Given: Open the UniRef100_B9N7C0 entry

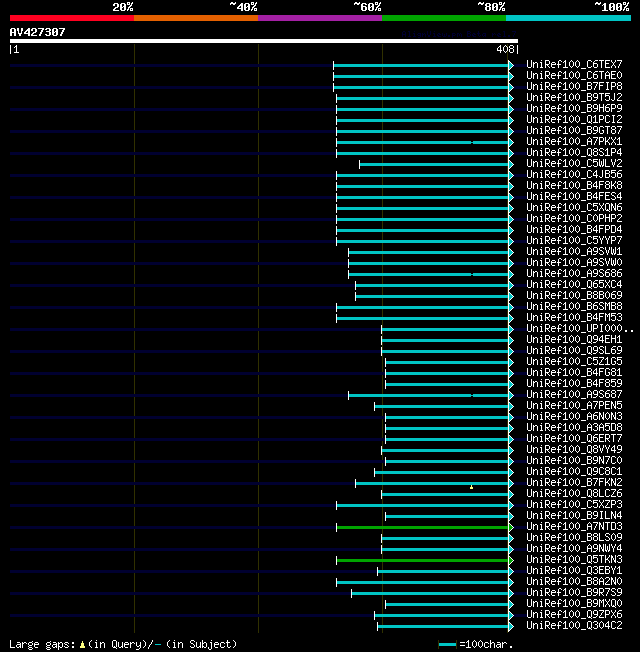Looking at the screenshot, I should (574, 461).
